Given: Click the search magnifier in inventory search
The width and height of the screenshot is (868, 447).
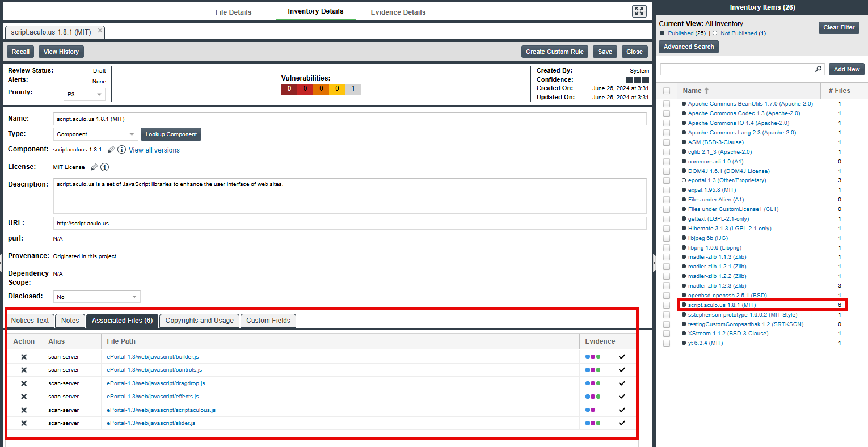Looking at the screenshot, I should [x=818, y=69].
